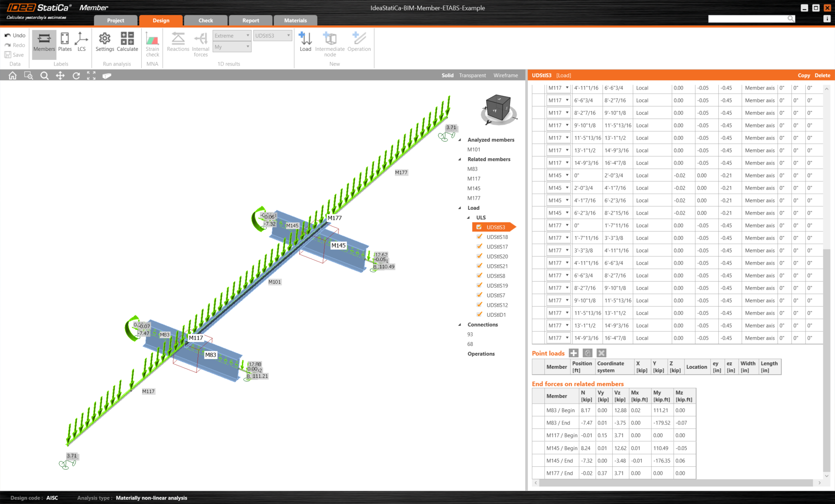Click the home view icon
The width and height of the screenshot is (835, 504).
point(13,76)
